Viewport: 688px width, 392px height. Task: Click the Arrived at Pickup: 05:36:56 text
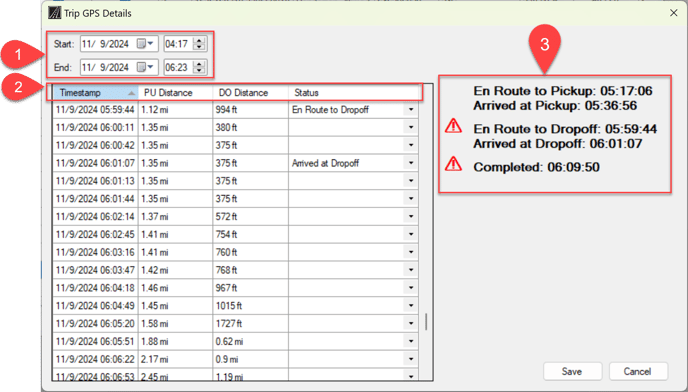click(555, 106)
